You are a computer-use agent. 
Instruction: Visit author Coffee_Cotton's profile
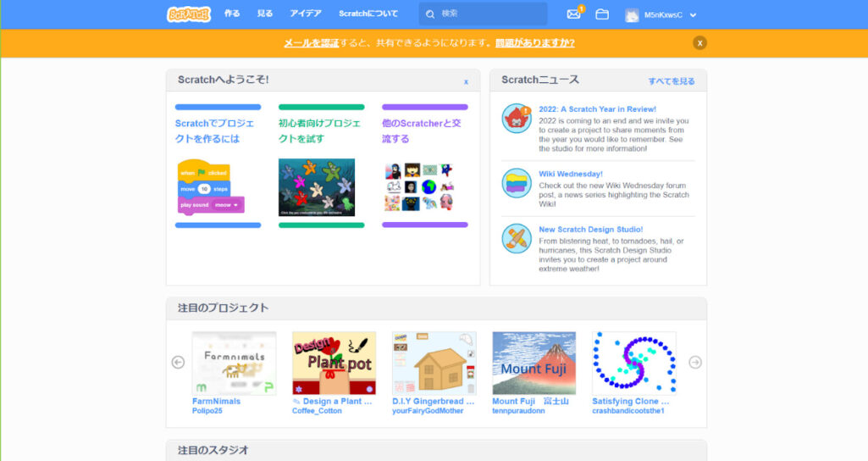click(317, 411)
